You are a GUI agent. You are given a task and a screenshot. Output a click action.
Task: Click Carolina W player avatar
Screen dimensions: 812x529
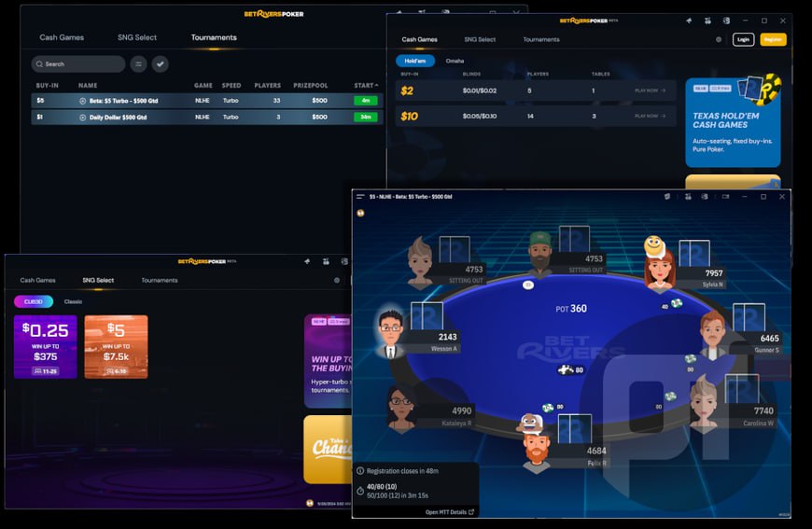703,401
